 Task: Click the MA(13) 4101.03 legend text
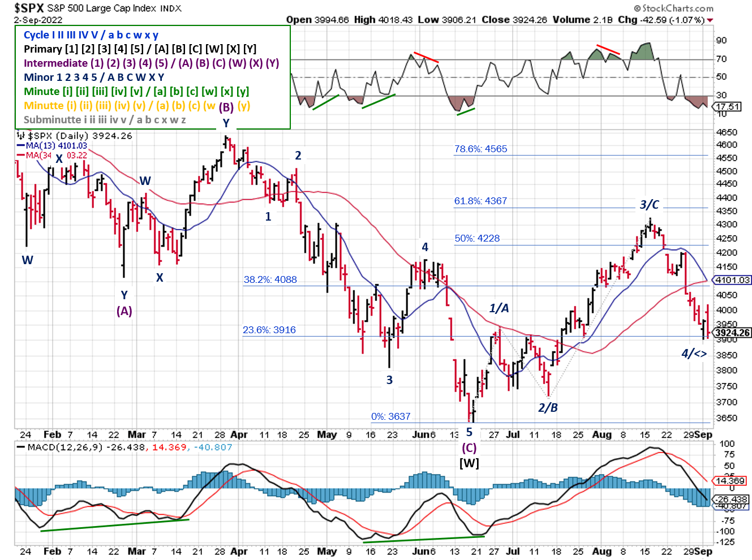(x=57, y=146)
